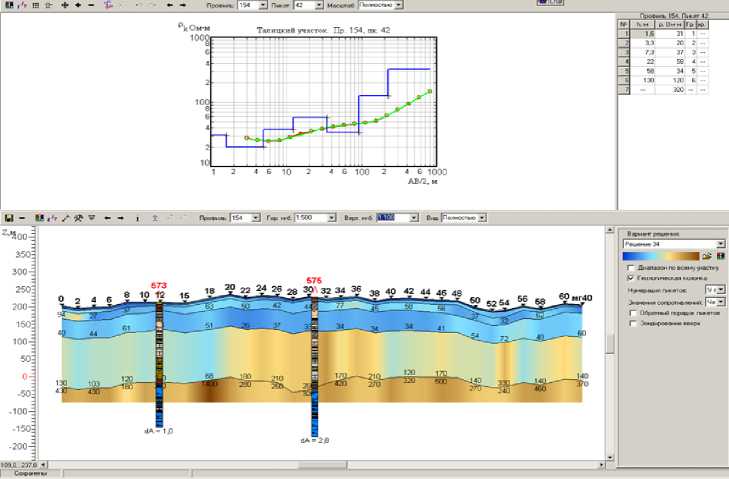Click borehole label 575 on section
The width and height of the screenshot is (729, 479).
pos(314,280)
